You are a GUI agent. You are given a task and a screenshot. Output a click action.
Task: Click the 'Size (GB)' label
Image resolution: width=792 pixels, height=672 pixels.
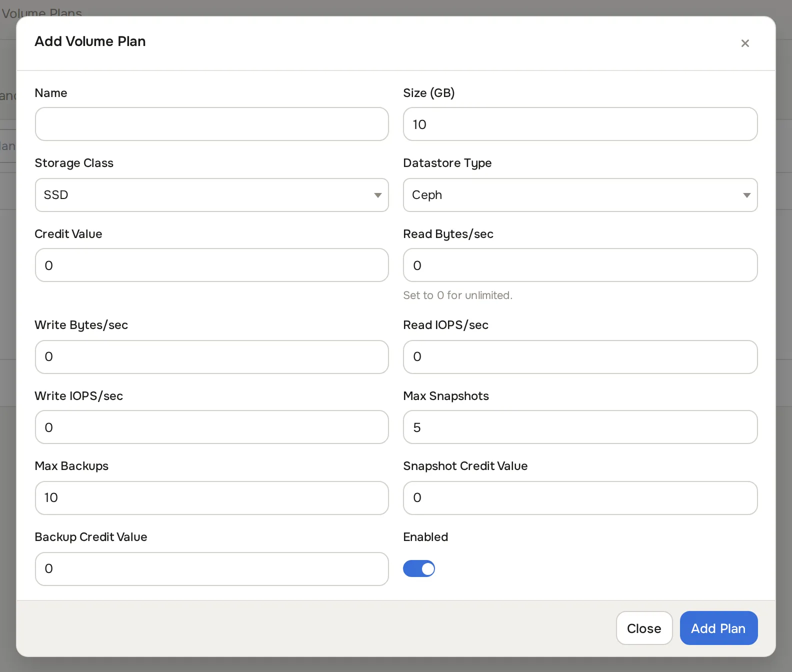pos(429,93)
